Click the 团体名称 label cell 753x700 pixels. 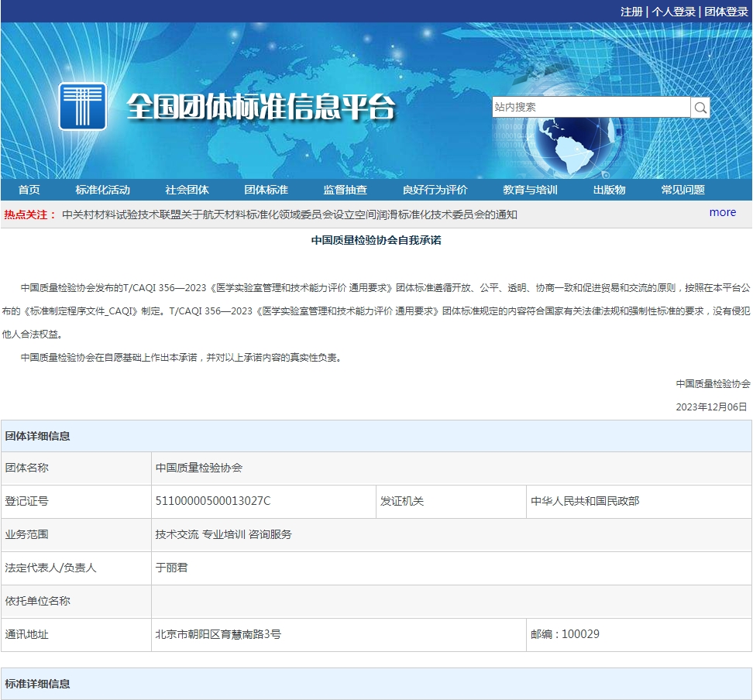pos(76,468)
